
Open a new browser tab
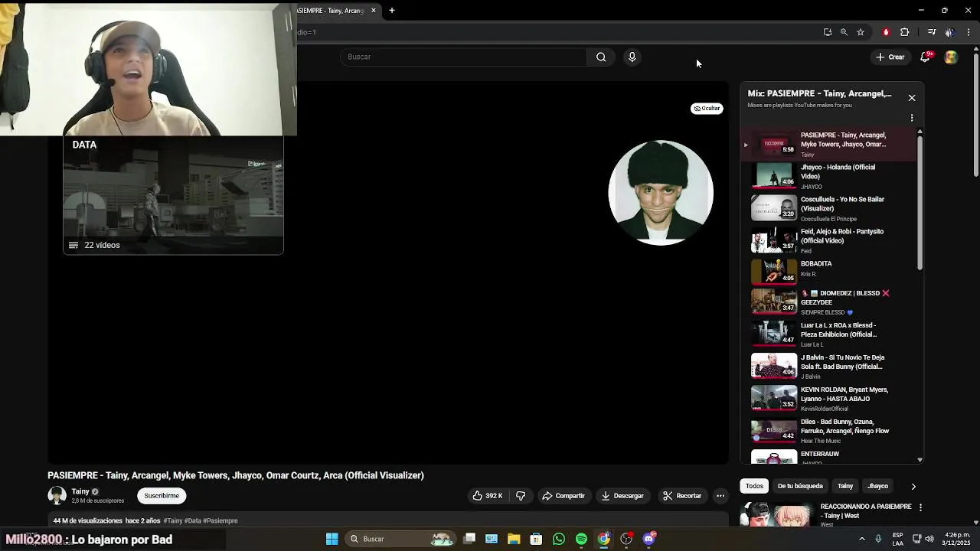392,10
